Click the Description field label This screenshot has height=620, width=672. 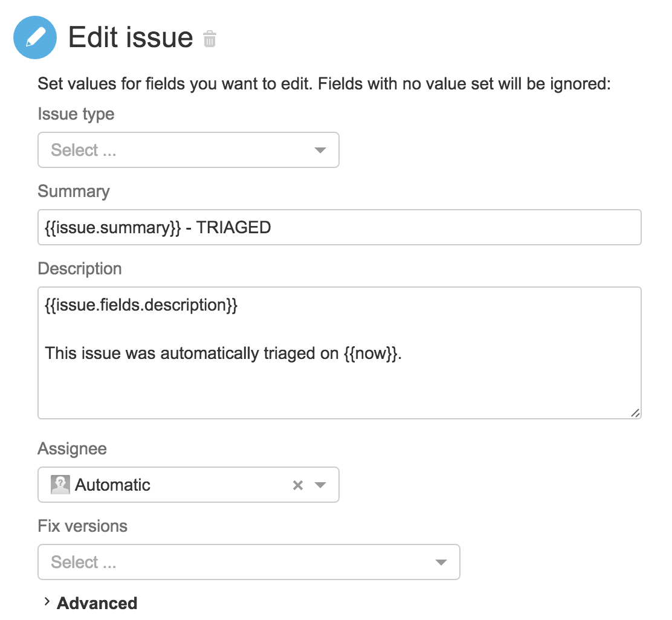pyautogui.click(x=80, y=268)
